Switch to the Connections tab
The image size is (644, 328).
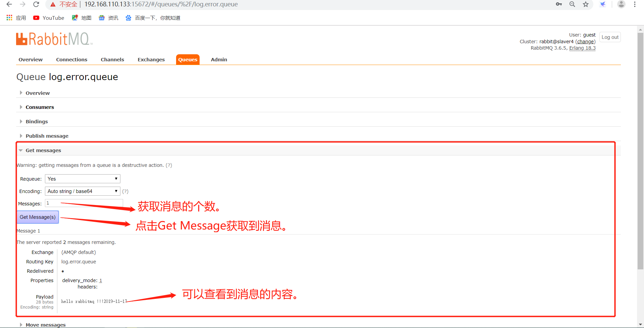pyautogui.click(x=72, y=60)
